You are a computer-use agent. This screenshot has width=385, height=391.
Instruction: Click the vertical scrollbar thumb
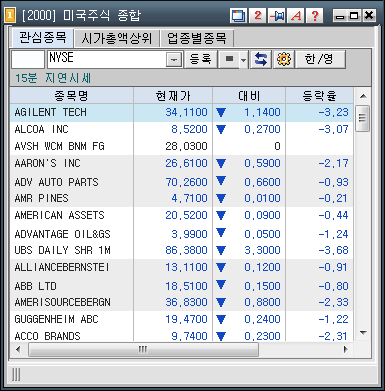click(363, 118)
